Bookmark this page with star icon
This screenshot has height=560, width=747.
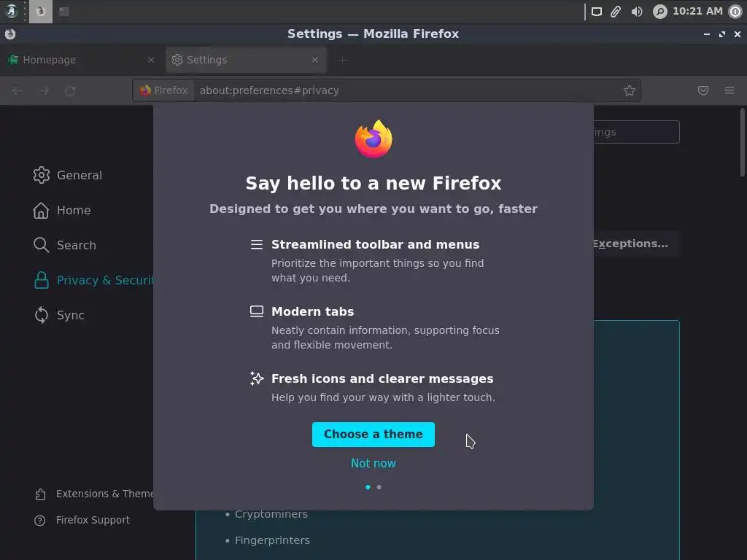[x=630, y=90]
